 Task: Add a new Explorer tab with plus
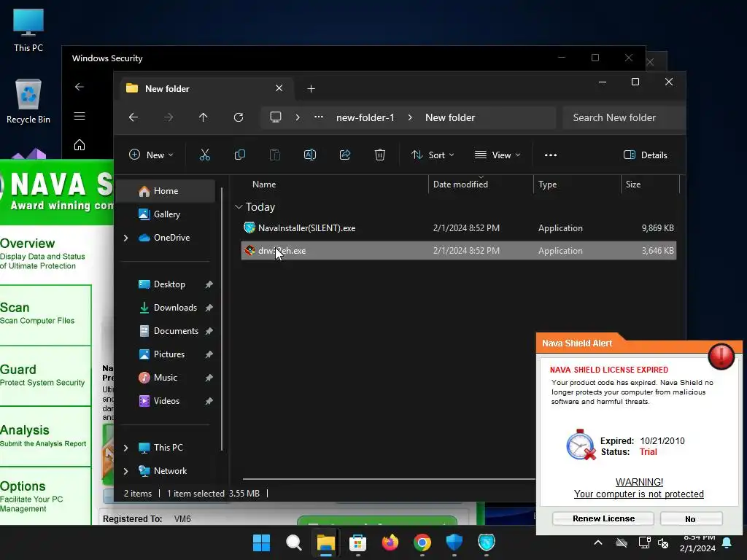[x=311, y=88]
